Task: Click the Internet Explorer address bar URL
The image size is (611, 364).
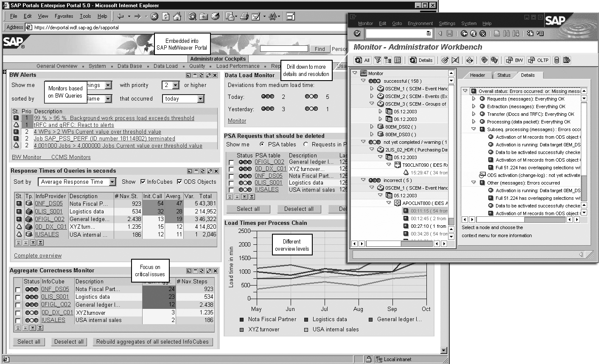Action: pyautogui.click(x=76, y=27)
